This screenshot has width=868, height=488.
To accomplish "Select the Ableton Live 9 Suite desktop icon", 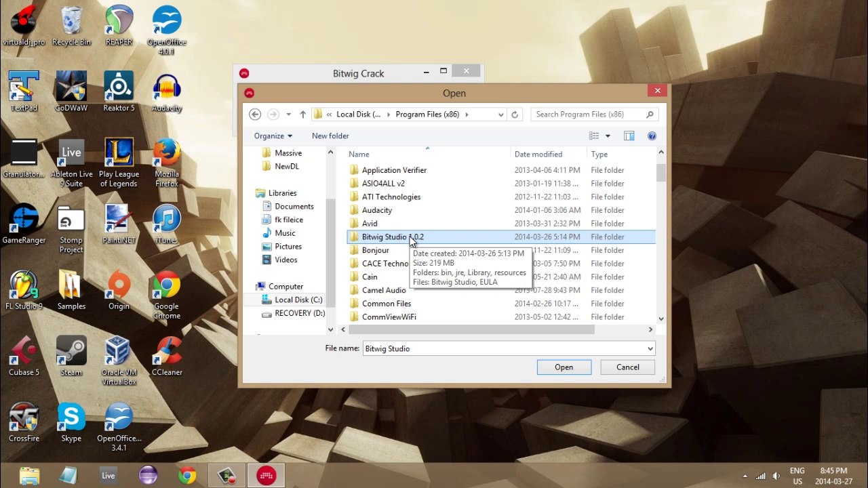I will pyautogui.click(x=71, y=164).
